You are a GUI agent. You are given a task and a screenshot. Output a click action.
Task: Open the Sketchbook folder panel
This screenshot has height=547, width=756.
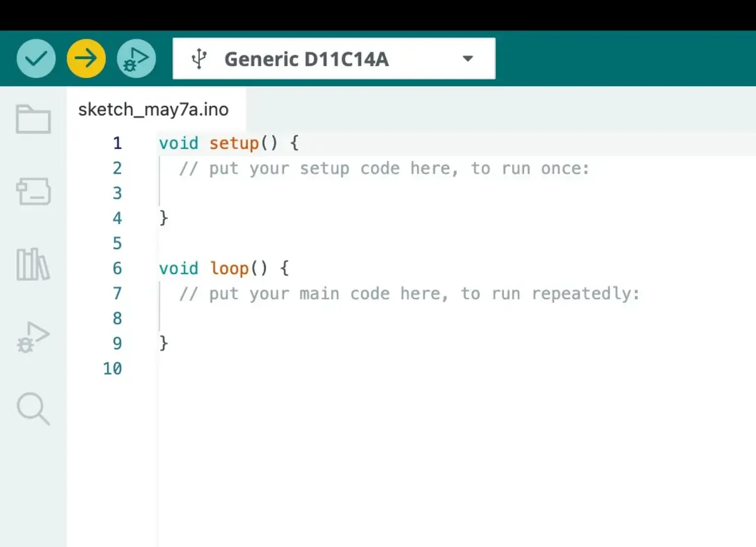click(x=33, y=119)
